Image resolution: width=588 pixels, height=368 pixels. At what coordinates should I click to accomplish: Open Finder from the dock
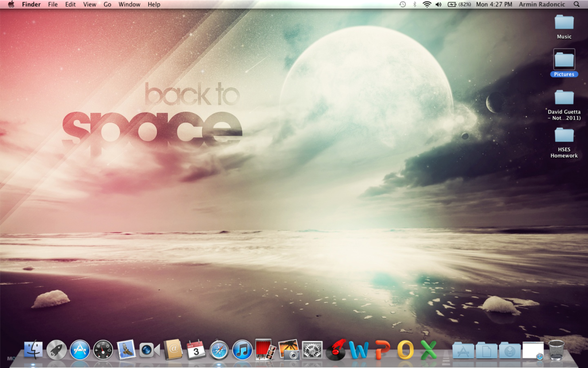33,350
